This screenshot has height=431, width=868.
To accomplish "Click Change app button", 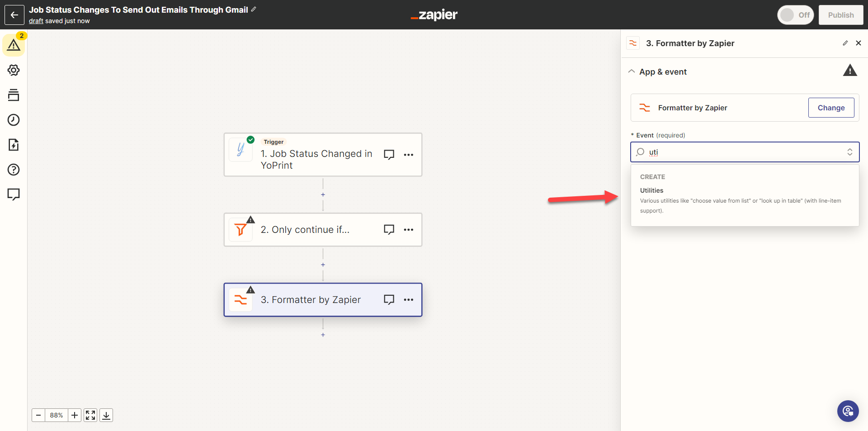I will [831, 108].
